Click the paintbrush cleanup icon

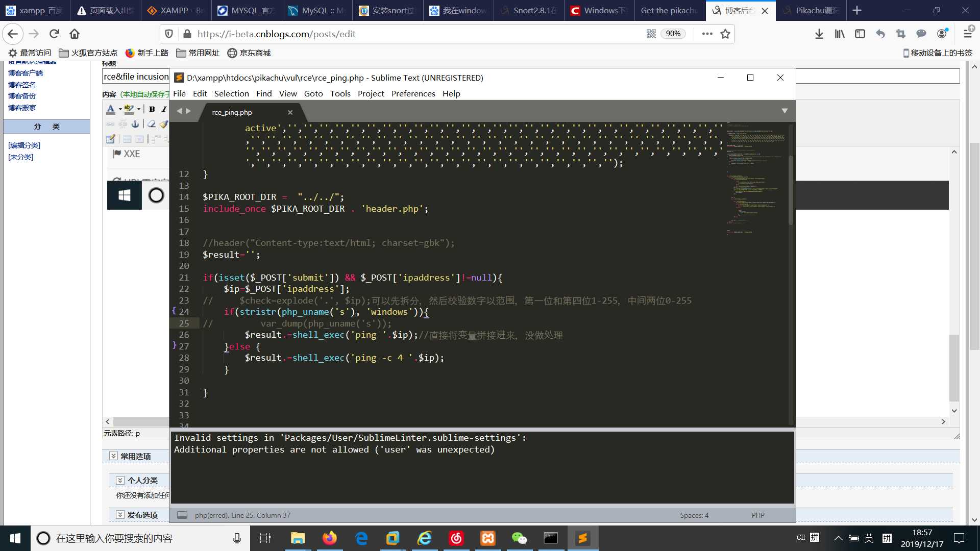pyautogui.click(x=164, y=124)
